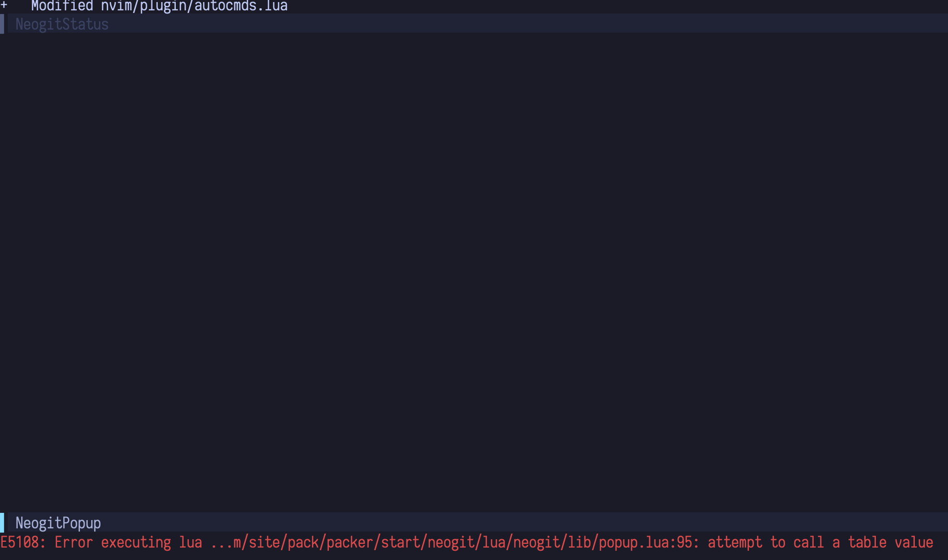
Task: Click the NeogitPopup statusline label
Action: pyautogui.click(x=58, y=523)
